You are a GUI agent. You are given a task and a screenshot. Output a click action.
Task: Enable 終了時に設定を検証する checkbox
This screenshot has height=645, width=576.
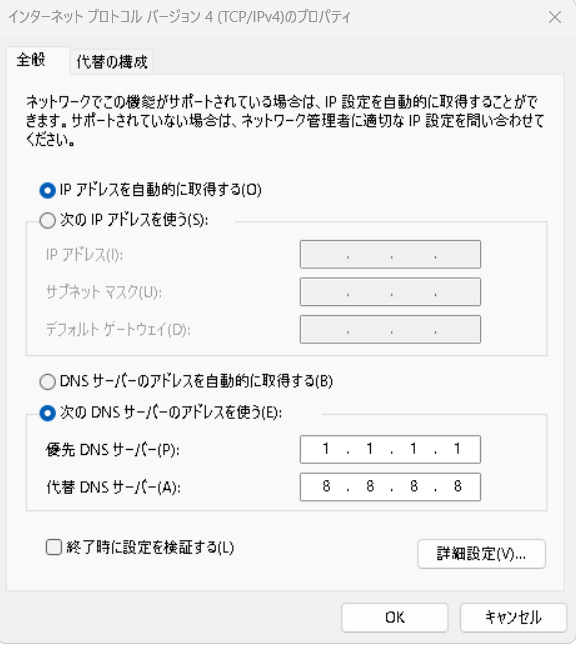[x=54, y=548]
